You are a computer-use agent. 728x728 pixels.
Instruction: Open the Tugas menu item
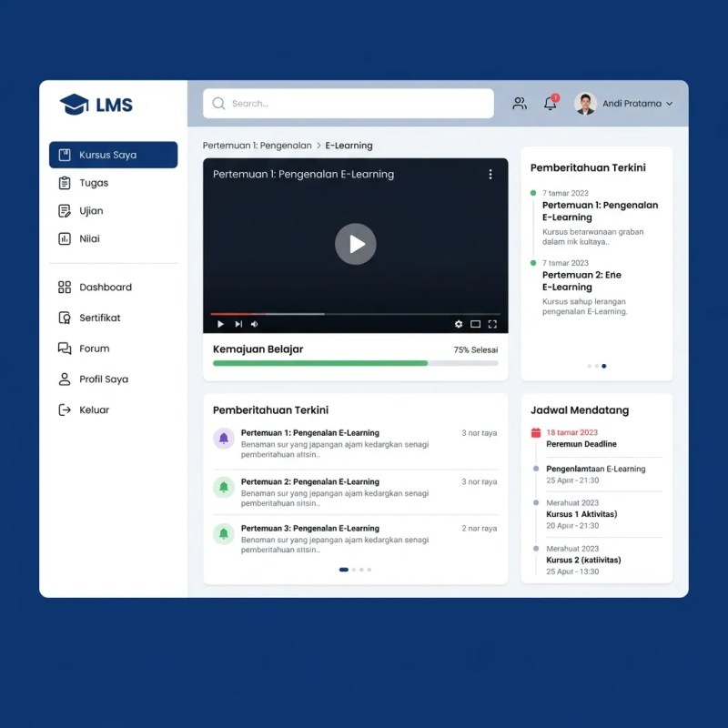click(113, 183)
